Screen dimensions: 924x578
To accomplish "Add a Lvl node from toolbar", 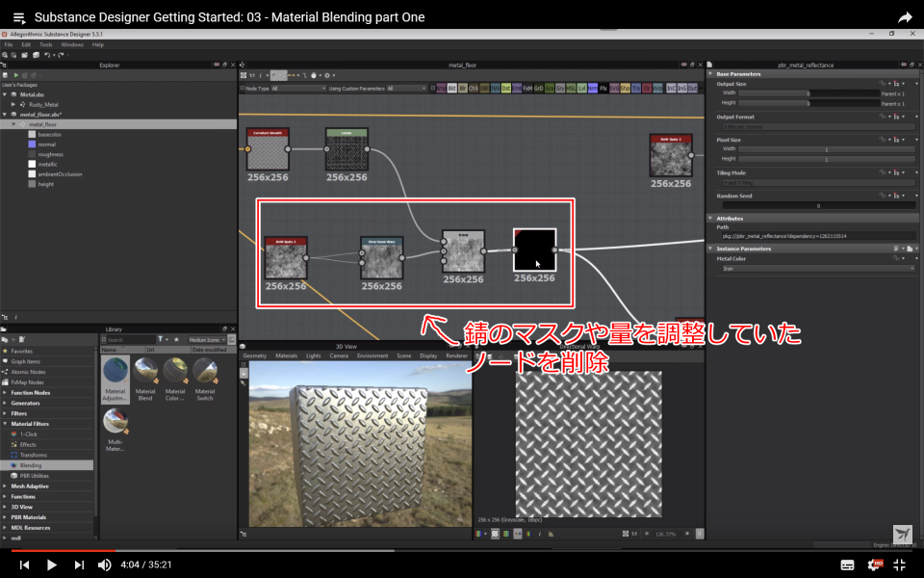I will pos(582,88).
